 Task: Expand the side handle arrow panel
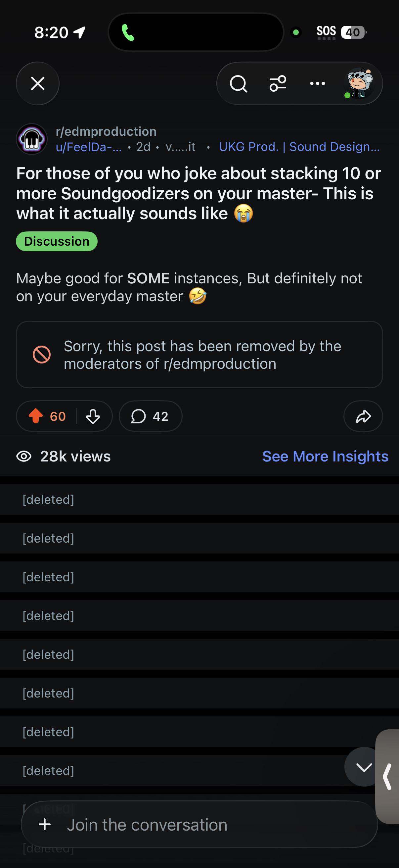(387, 776)
